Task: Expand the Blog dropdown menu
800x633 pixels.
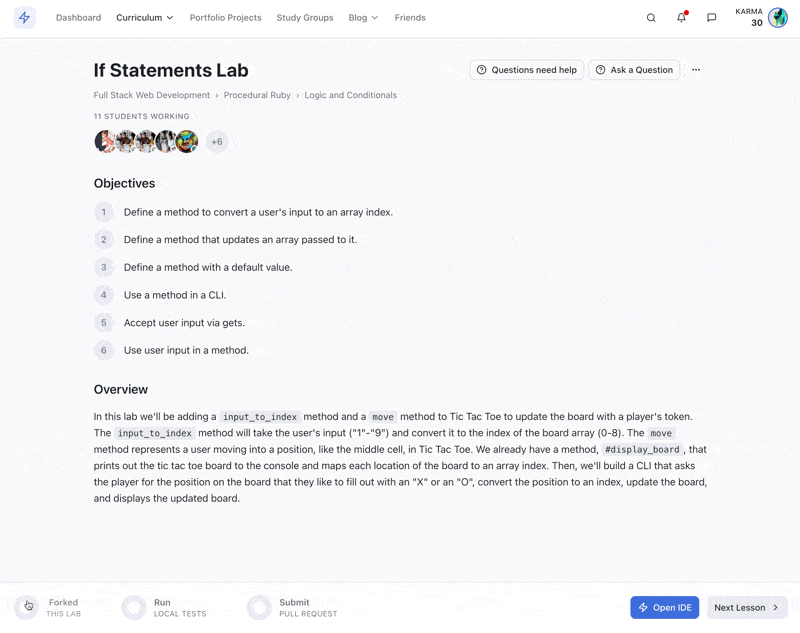Action: tap(362, 17)
